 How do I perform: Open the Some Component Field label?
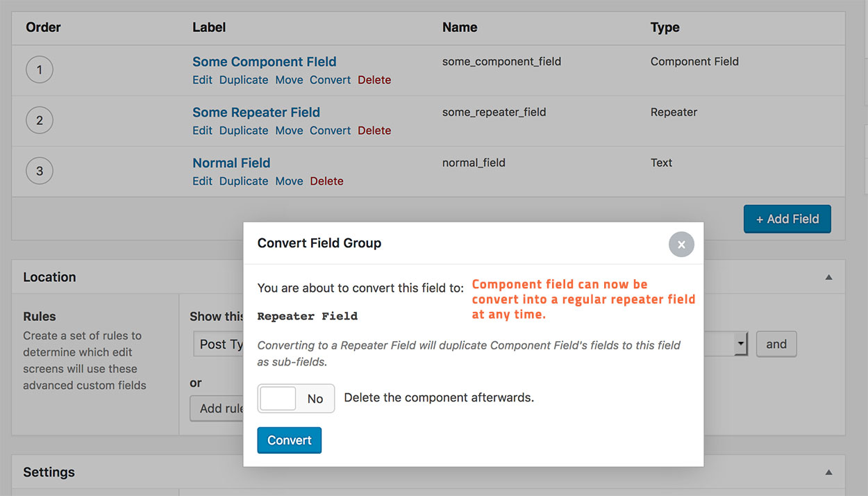pyautogui.click(x=264, y=62)
